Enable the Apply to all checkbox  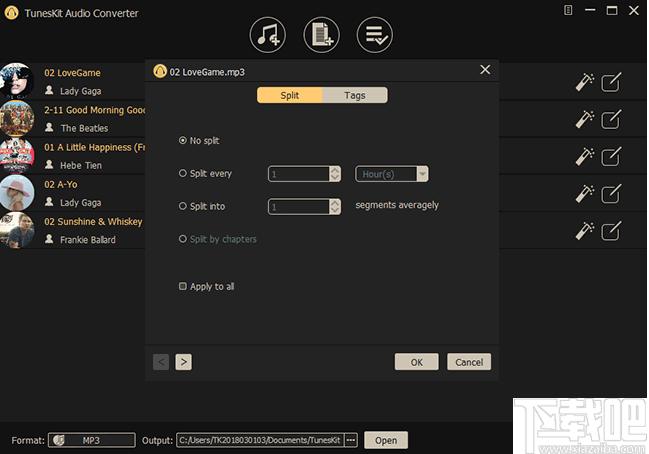[183, 286]
